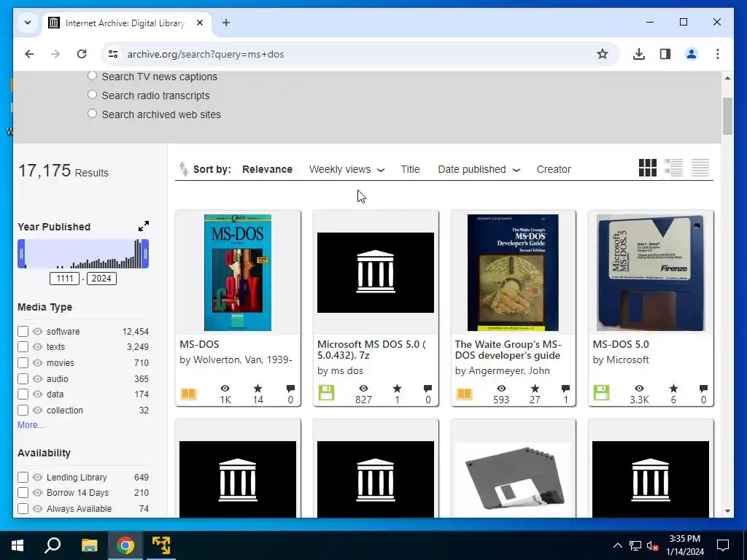
Task: Open Chrome side panel icon
Action: point(665,54)
